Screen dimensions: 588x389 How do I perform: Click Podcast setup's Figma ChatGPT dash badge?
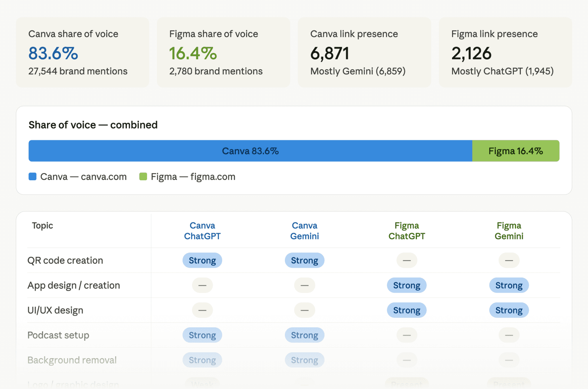pos(407,335)
